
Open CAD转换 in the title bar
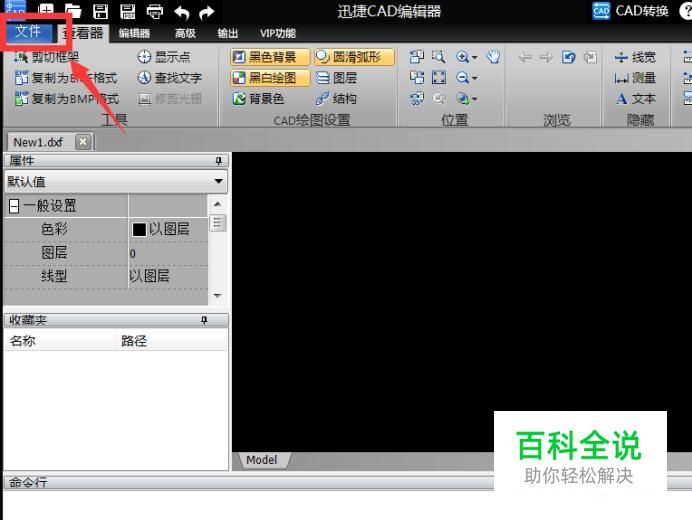click(630, 11)
